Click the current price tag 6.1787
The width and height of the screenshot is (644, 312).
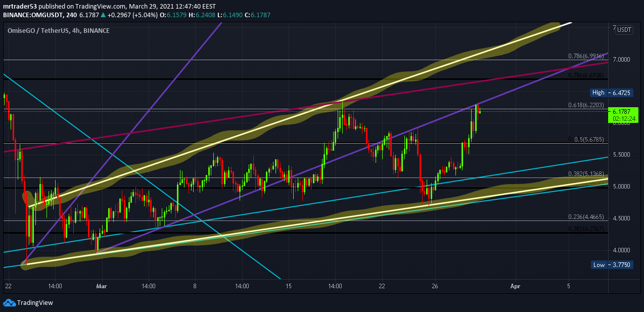tap(620, 111)
